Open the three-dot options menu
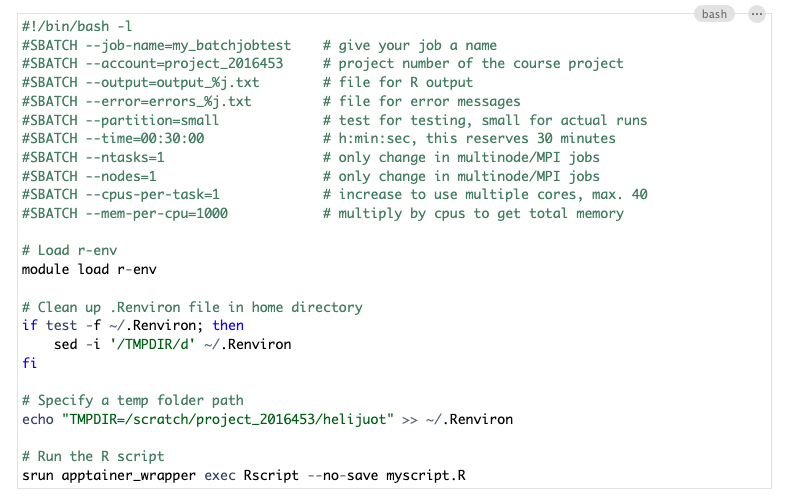 [x=756, y=14]
